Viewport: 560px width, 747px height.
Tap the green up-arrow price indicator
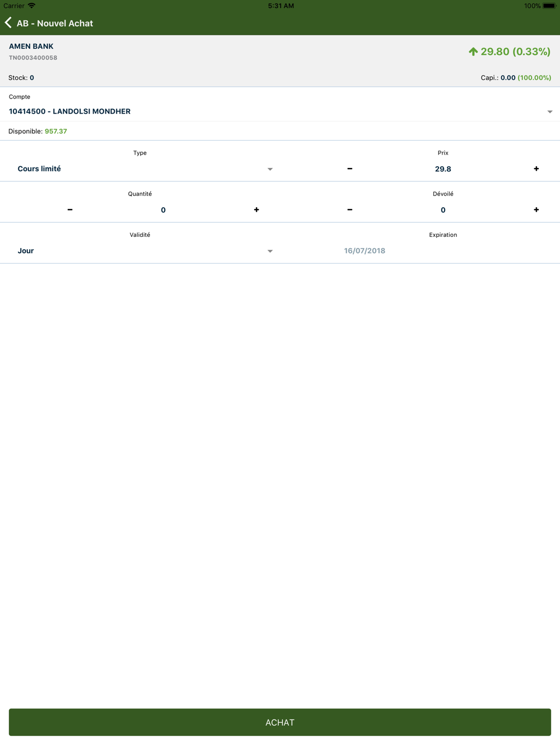[473, 52]
